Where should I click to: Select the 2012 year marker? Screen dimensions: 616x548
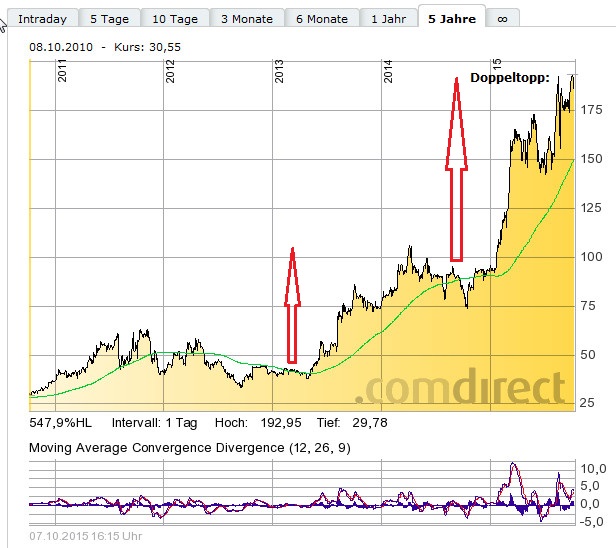tap(171, 70)
